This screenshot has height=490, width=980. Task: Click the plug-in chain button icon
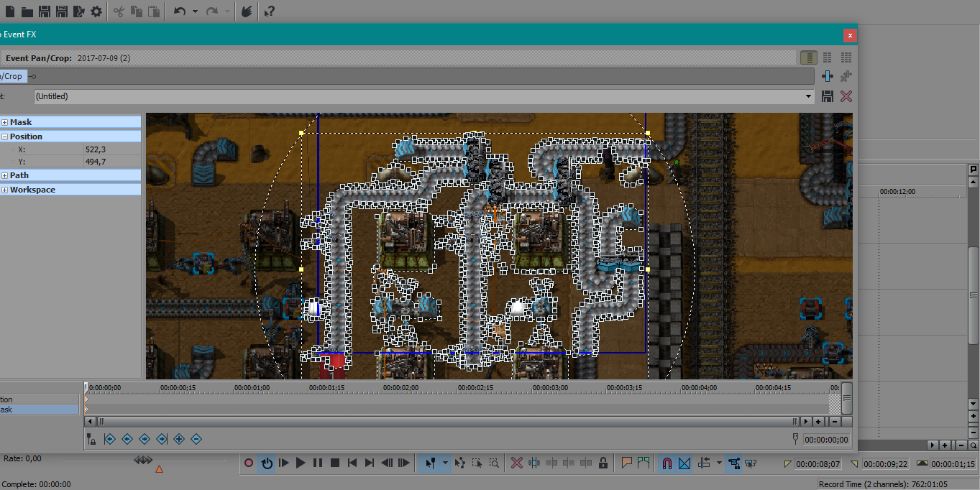[828, 76]
